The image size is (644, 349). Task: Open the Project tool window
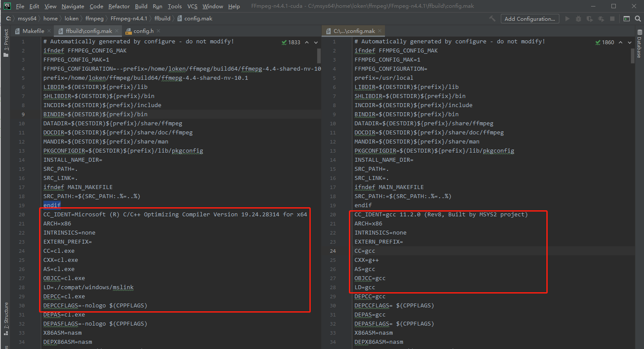[x=6, y=43]
